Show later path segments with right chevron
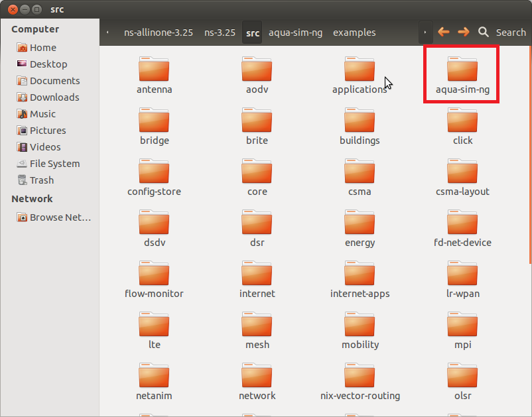The height and width of the screenshot is (417, 532). point(425,32)
